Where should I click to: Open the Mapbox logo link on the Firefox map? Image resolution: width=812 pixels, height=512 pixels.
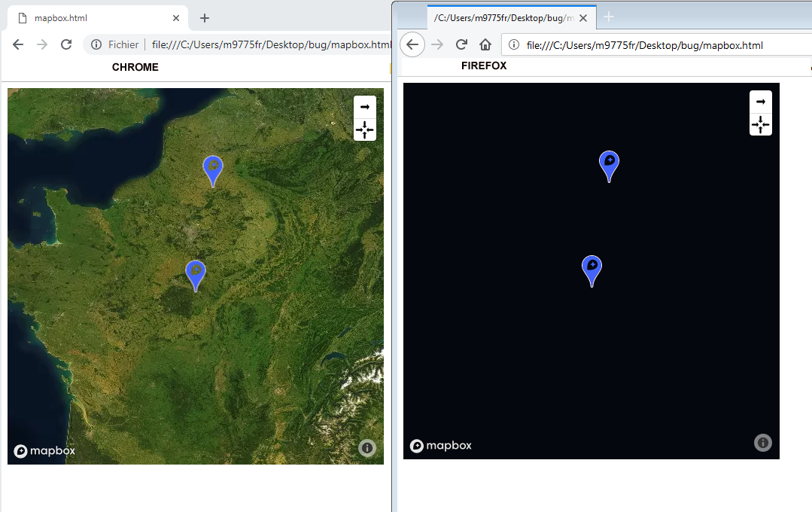click(440, 445)
